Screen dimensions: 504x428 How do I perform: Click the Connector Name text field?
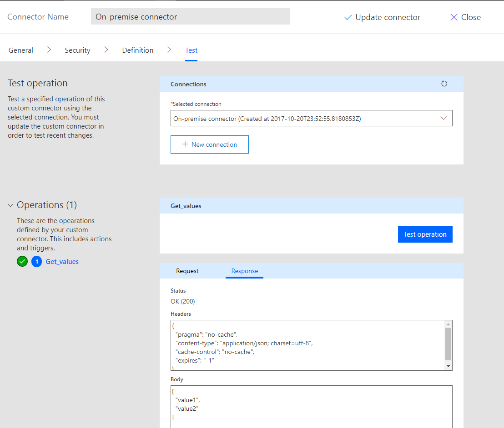click(x=190, y=17)
